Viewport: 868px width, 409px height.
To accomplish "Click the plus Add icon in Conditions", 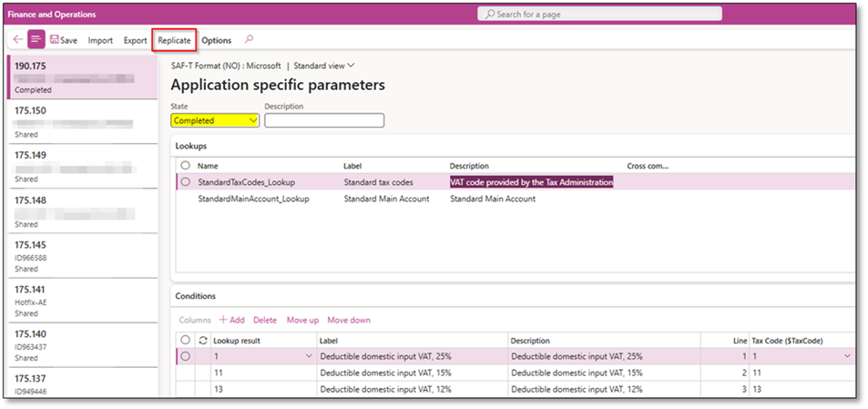I will pos(223,320).
